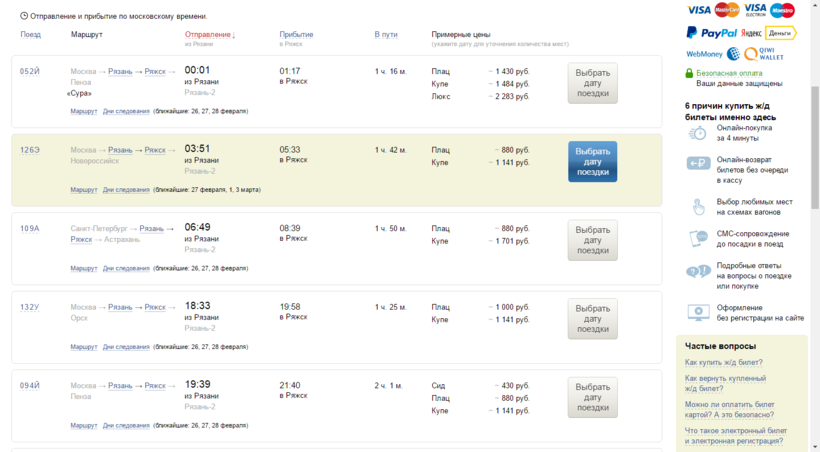Click the ruble online ticket refund icon

pos(698,164)
